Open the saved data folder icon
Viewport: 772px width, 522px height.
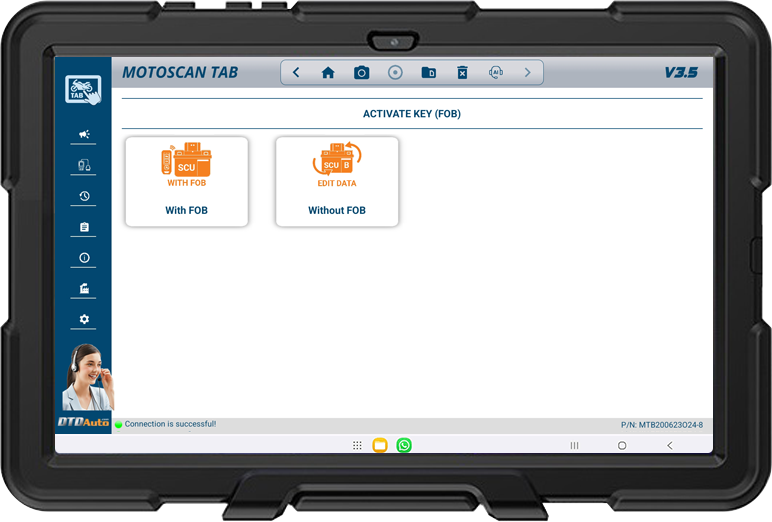point(429,73)
